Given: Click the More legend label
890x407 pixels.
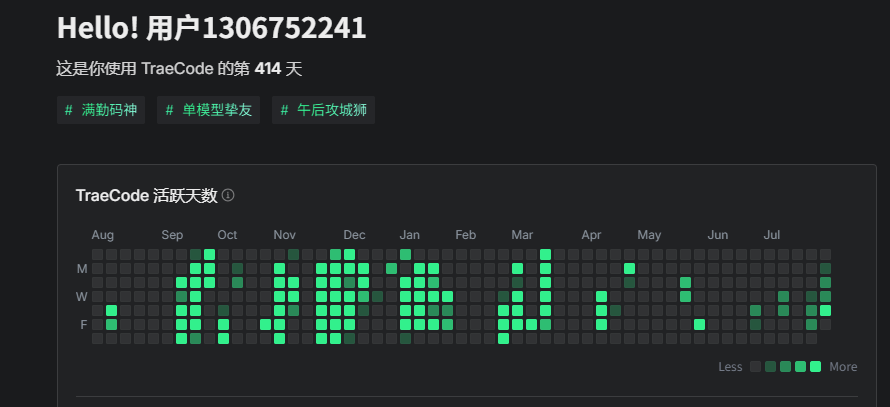Looking at the screenshot, I should (x=843, y=367).
